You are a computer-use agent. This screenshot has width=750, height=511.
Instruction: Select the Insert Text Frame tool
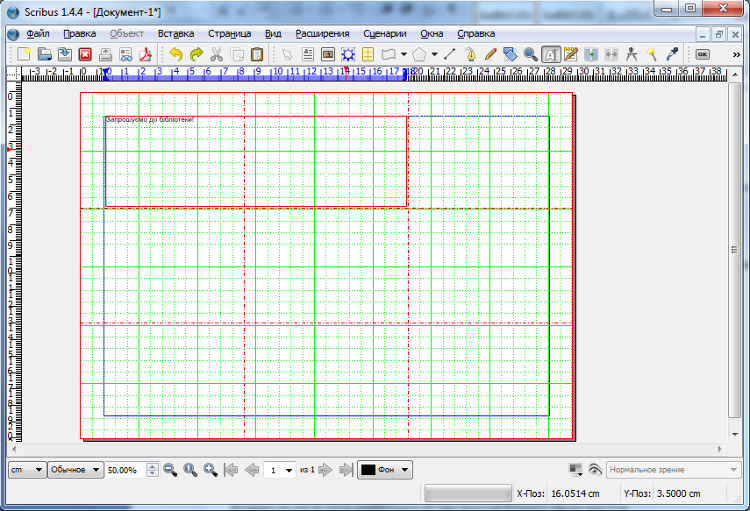308,54
